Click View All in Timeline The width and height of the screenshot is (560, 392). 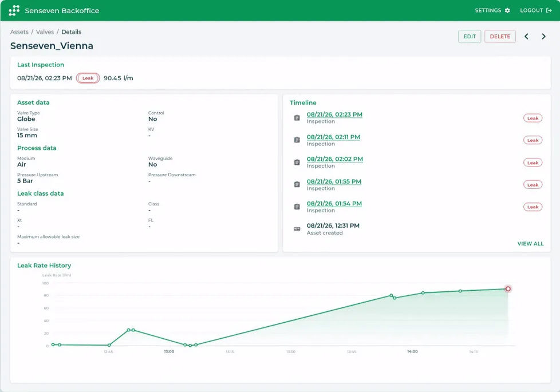pyautogui.click(x=530, y=244)
